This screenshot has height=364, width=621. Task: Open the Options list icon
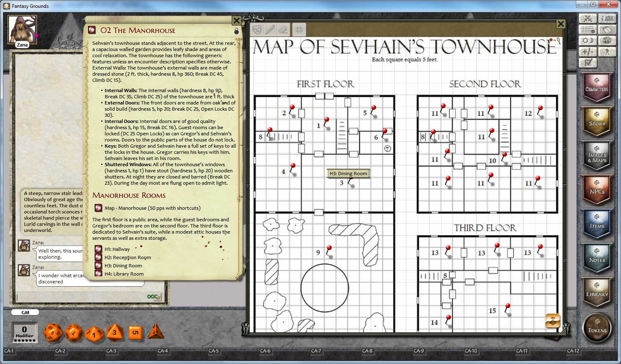pos(588,30)
